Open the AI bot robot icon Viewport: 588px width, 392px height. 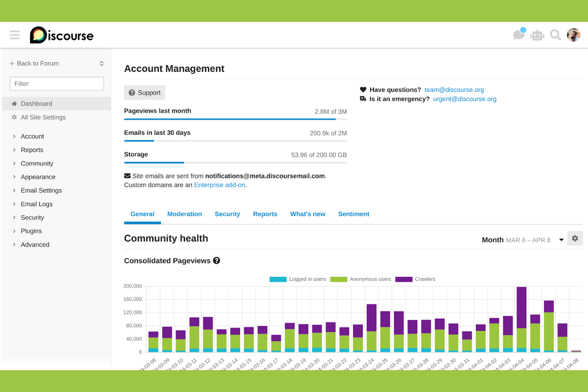[537, 35]
